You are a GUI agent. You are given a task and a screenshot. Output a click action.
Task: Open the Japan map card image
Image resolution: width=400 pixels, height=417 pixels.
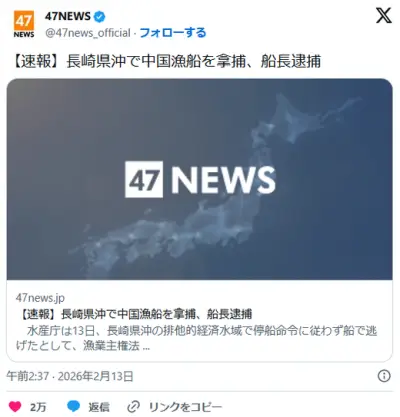tap(200, 179)
